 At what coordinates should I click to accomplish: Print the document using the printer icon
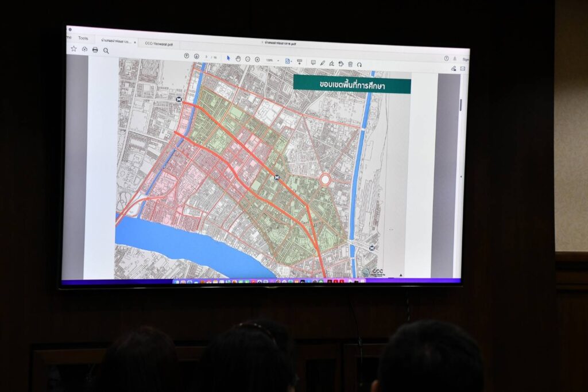(95, 50)
